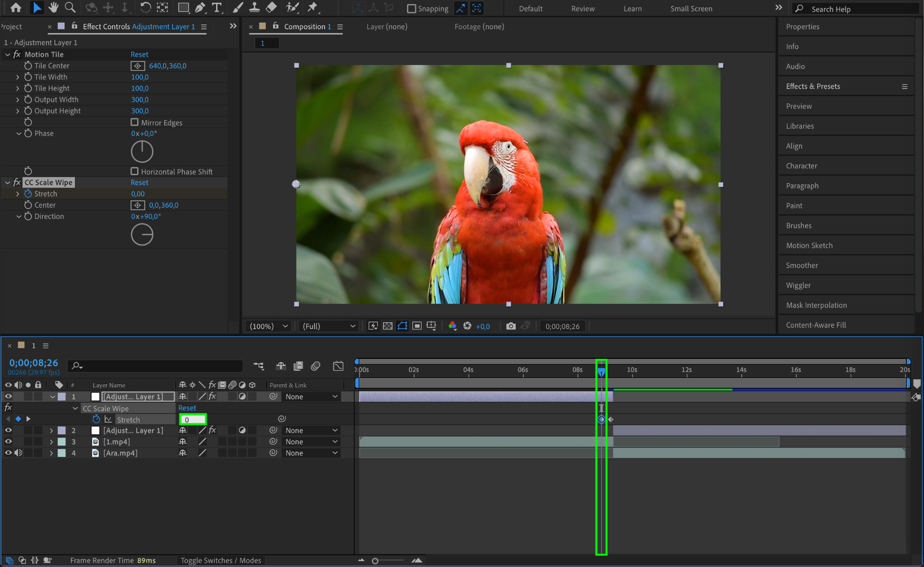Enable the Mirror Edges checkbox
This screenshot has width=924, height=567.
[134, 122]
